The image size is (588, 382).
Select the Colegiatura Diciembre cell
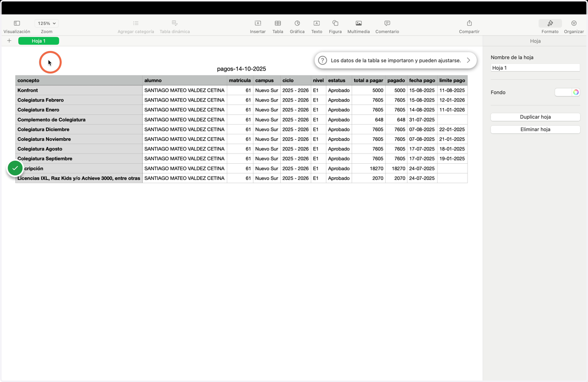pyautogui.click(x=79, y=129)
